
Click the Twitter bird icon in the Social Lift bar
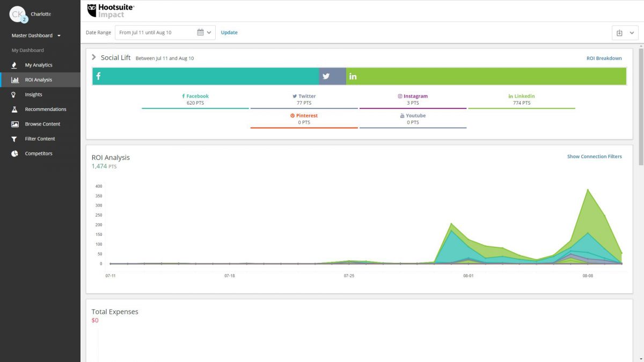click(x=326, y=76)
